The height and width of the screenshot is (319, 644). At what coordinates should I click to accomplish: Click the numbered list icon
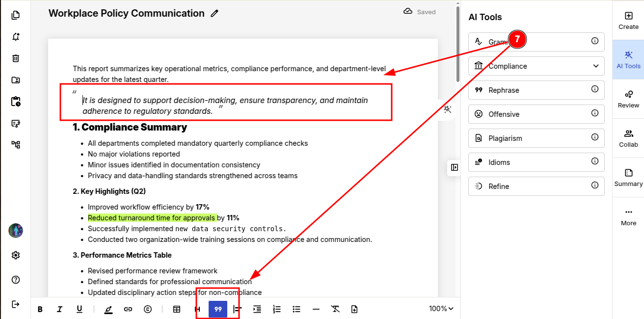[277, 309]
